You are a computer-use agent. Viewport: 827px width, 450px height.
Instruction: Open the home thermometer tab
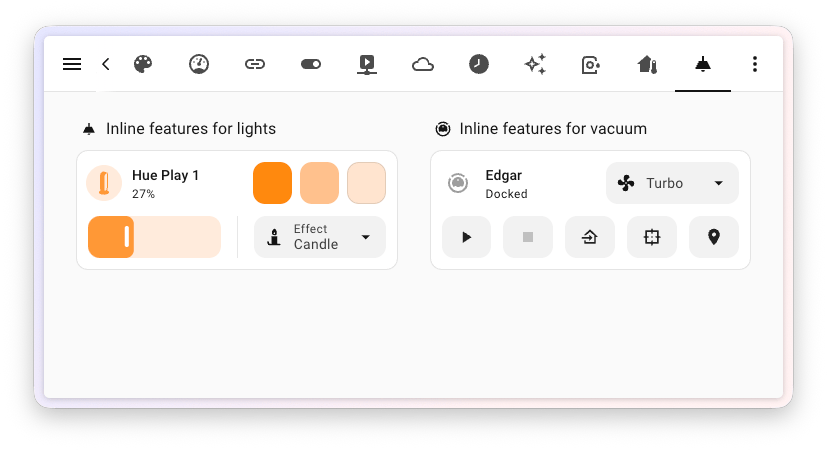click(647, 64)
